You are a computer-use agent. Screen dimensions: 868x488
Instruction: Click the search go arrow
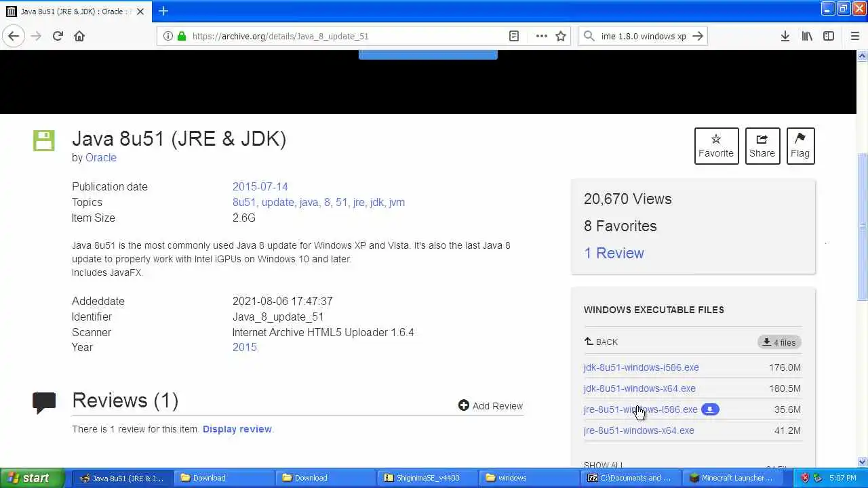point(698,36)
